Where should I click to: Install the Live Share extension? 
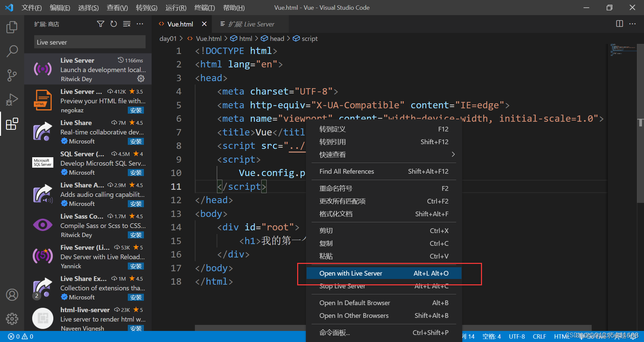point(136,141)
